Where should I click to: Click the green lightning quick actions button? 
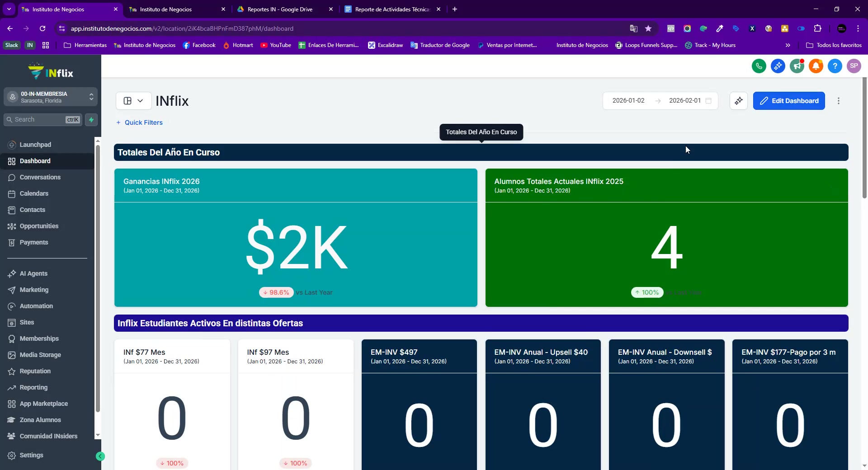click(91, 120)
